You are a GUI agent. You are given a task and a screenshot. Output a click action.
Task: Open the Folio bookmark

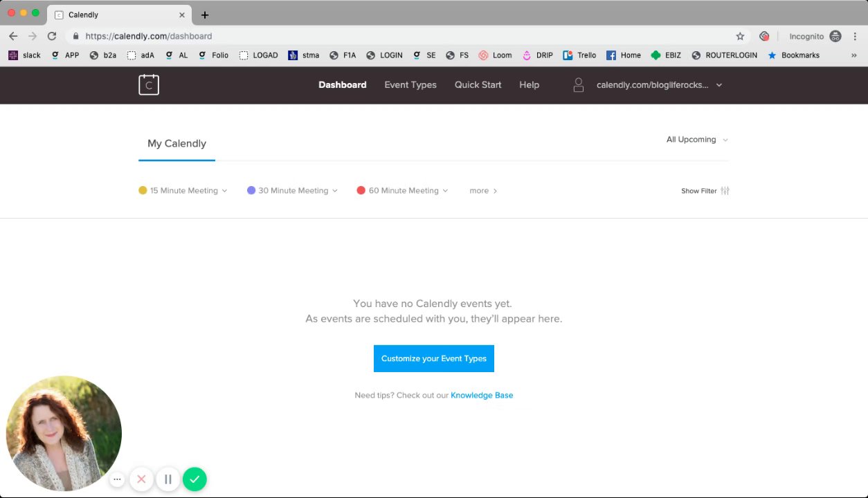pos(213,55)
